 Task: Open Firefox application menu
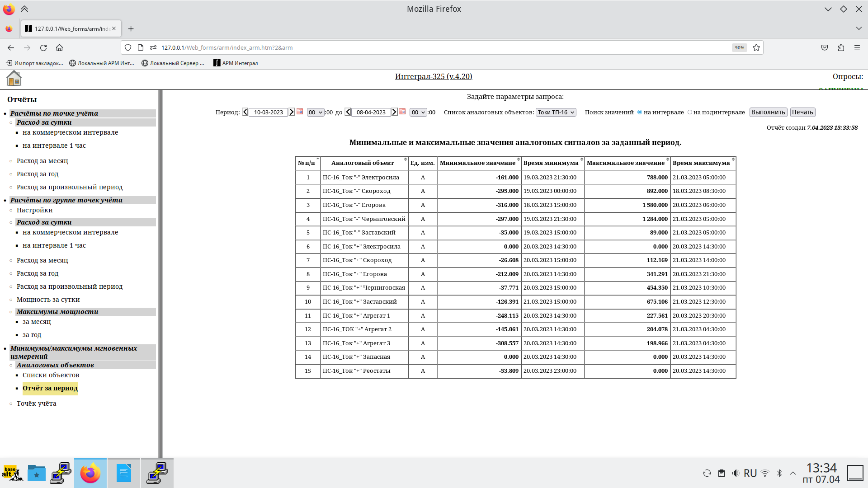857,47
